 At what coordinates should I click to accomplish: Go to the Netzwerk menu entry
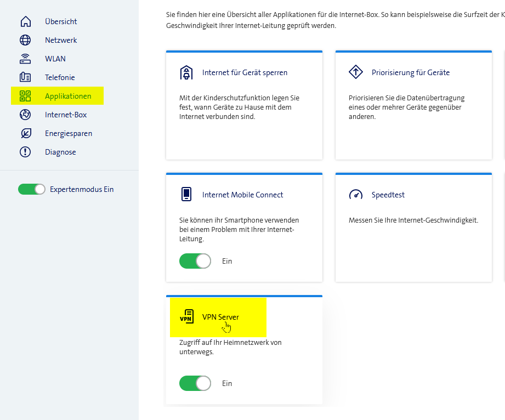pyautogui.click(x=61, y=40)
